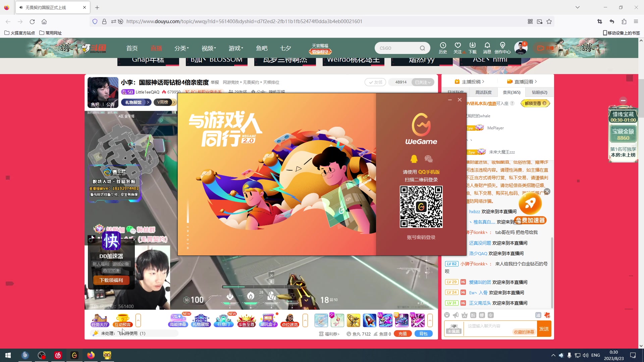Expand the arrow next to 互动预言
The image size is (644, 362).
138,320
